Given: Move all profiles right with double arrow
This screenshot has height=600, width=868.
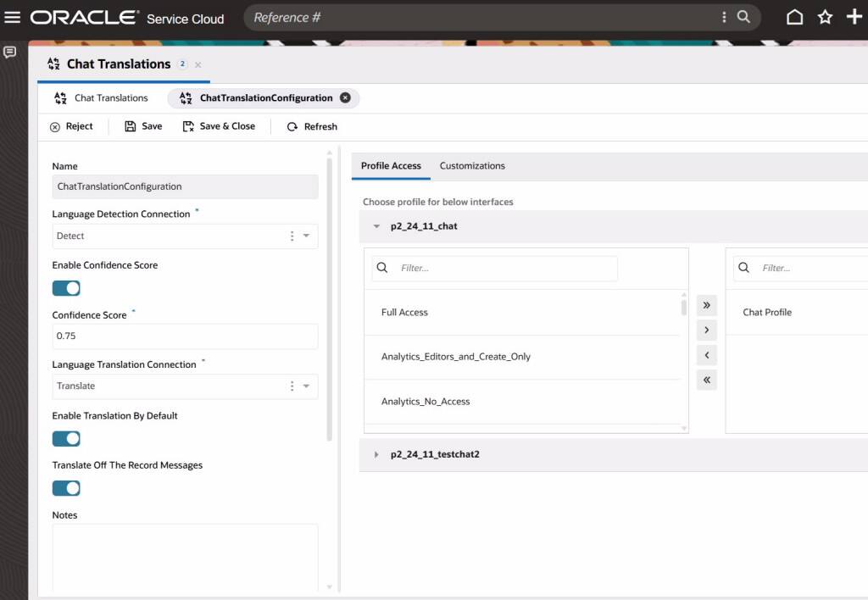Looking at the screenshot, I should tap(706, 305).
